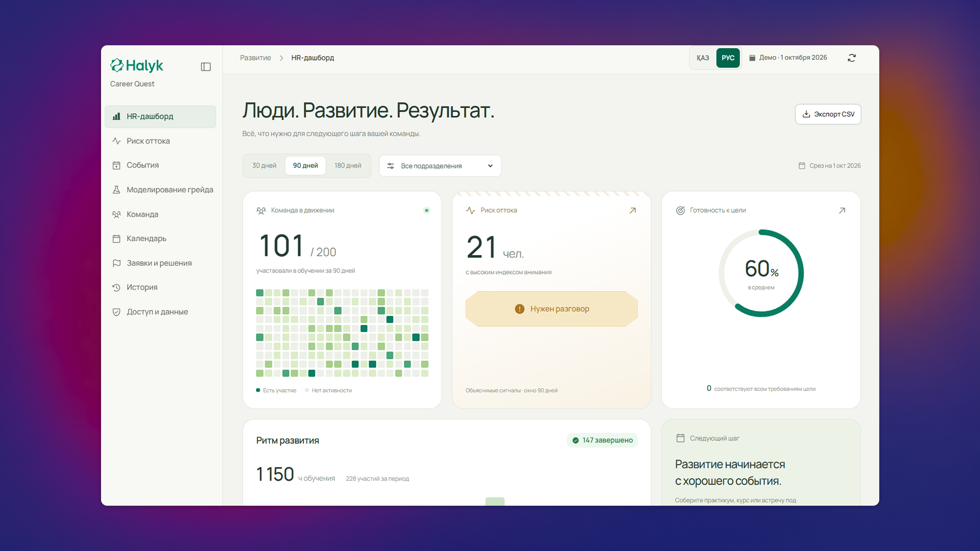Go to Заявки и решения section

[161, 263]
